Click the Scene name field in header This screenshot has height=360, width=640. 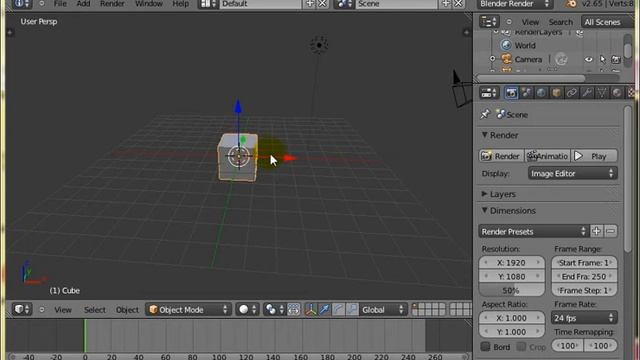coord(396,4)
